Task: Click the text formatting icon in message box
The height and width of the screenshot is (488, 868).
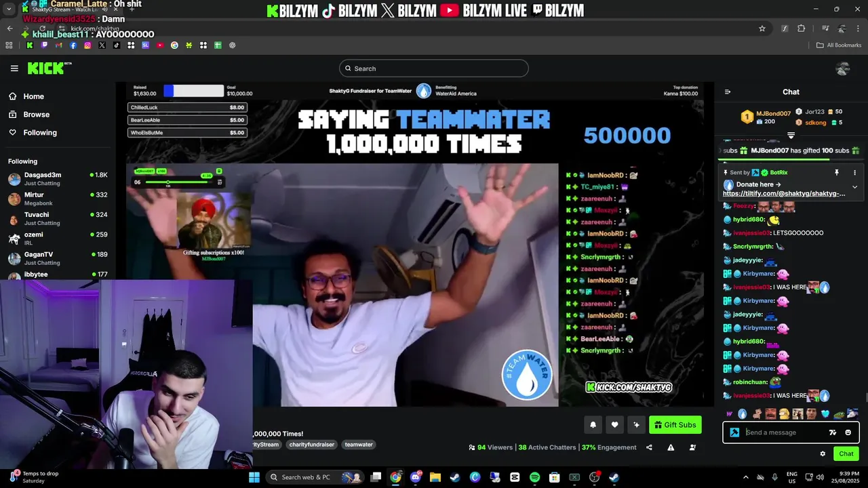Action: pos(833,432)
